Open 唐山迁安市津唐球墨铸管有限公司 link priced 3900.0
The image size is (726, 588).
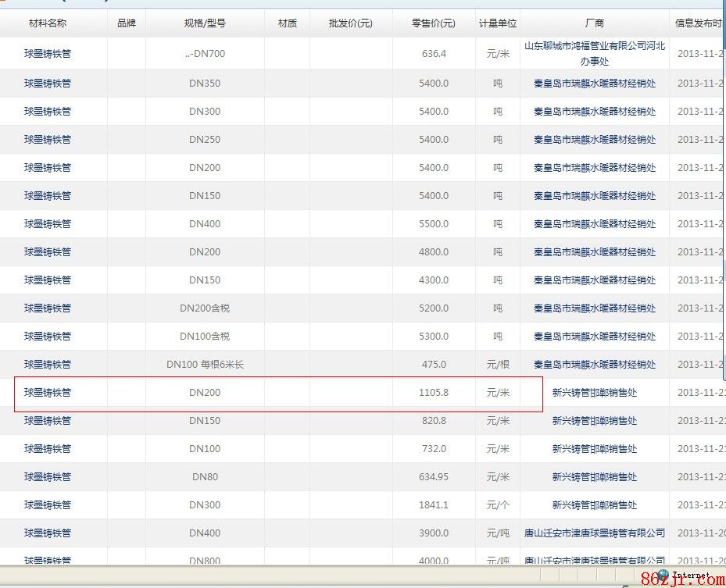point(594,533)
